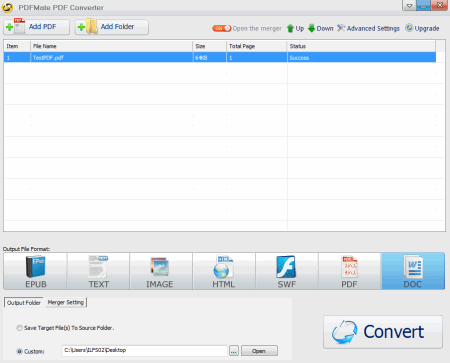Click the Status column header
This screenshot has width=450, height=363.
361,46
